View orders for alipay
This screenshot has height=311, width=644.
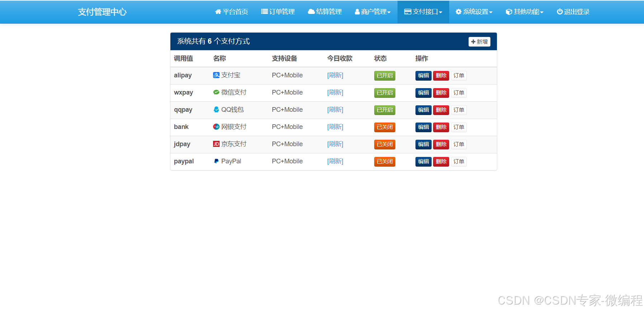coord(459,76)
